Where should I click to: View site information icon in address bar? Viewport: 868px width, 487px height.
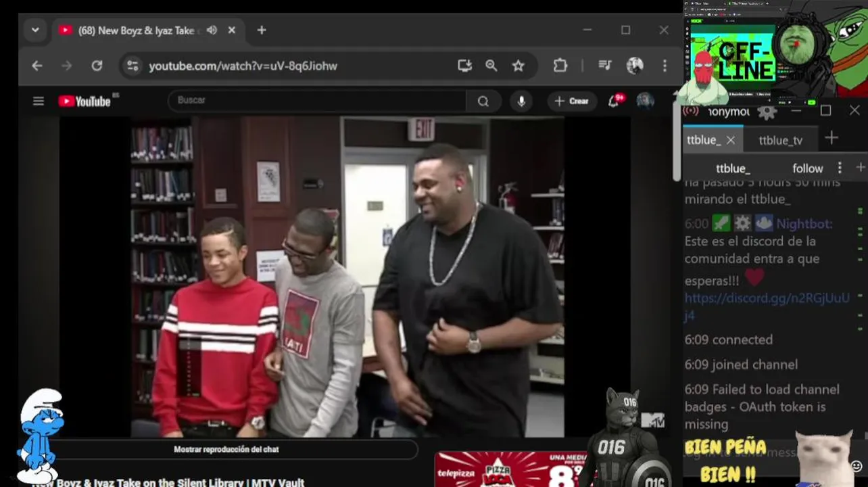tap(132, 66)
